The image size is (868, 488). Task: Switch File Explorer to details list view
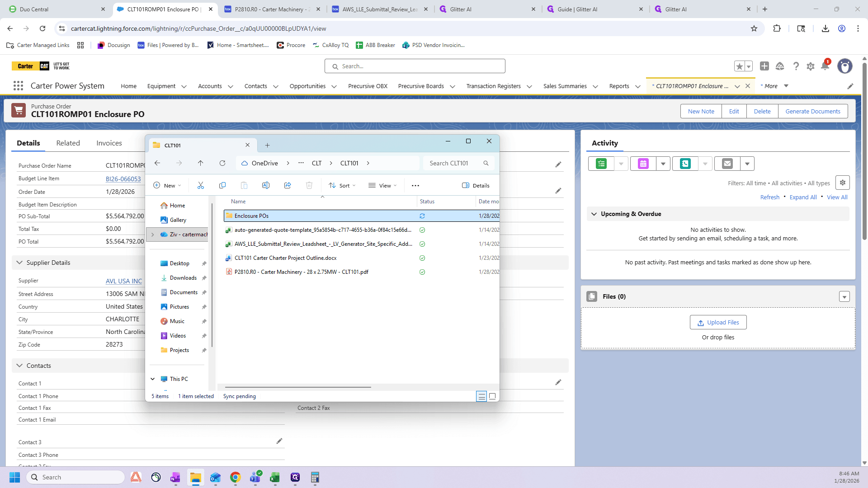(x=481, y=396)
